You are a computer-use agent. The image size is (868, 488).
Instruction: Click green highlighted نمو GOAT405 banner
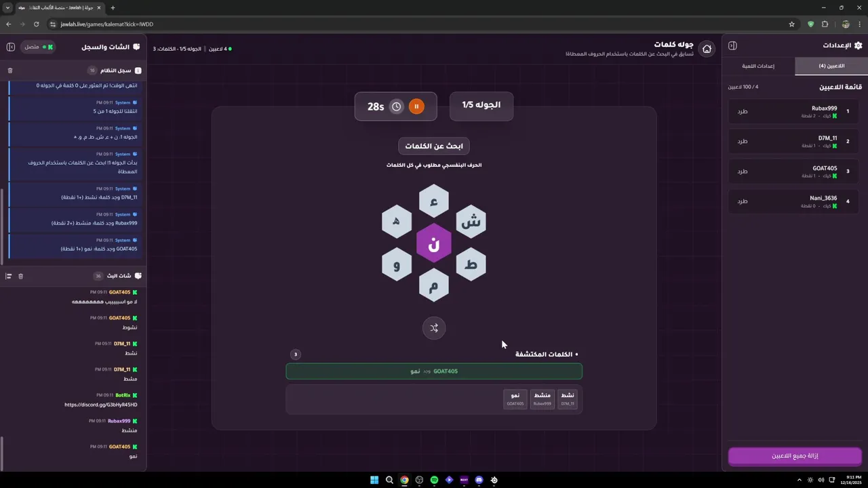(x=434, y=371)
